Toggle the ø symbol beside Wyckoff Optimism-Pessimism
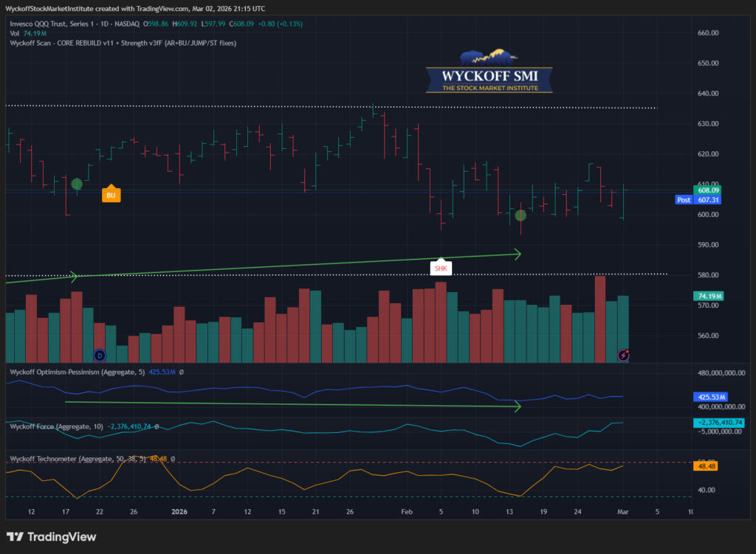This screenshot has width=756, height=554. click(x=182, y=373)
